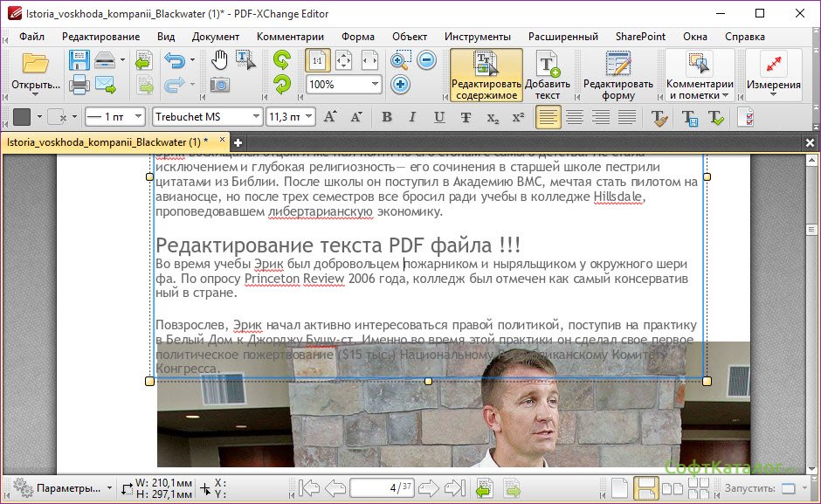Open the zoom level 100% dropdown
This screenshot has height=504, width=821.
375,85
